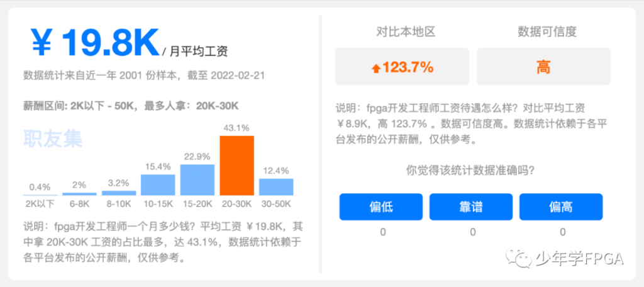Image resolution: width=644 pixels, height=287 pixels.
Task: Select the 15-20K bar in chart
Action: 197,179
